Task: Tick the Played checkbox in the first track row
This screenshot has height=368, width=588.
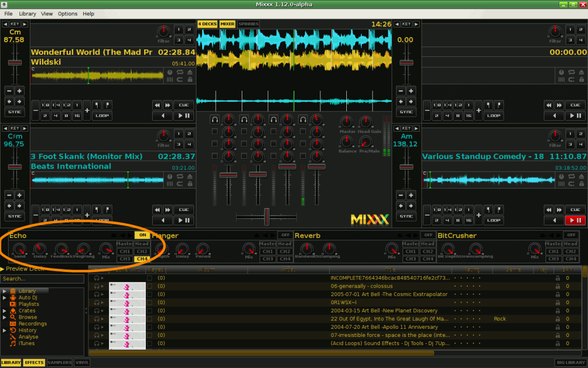Action: [149, 278]
